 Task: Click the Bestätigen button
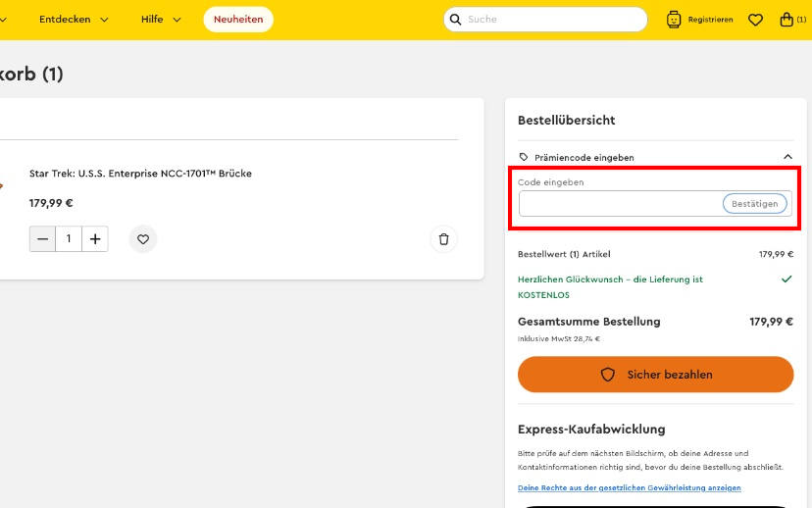pyautogui.click(x=754, y=204)
